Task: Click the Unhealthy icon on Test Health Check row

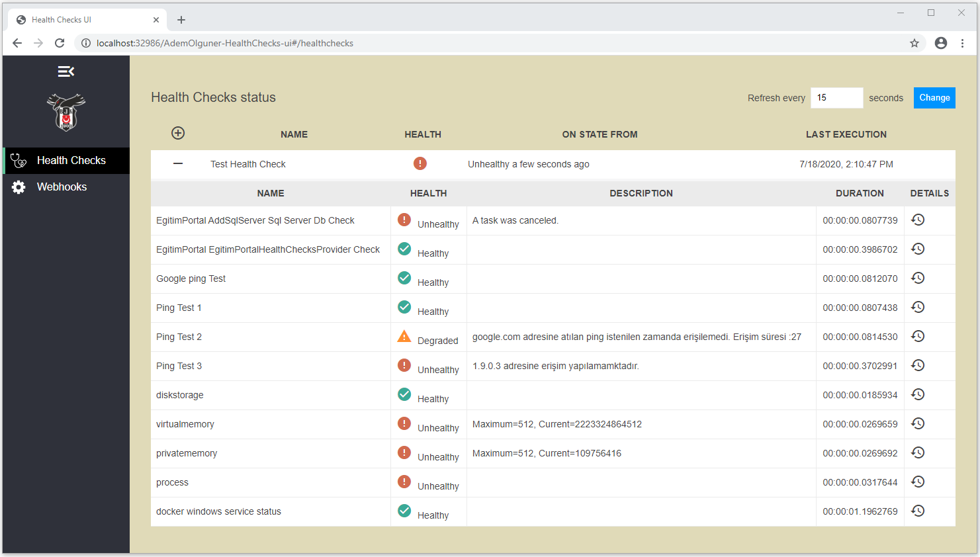Action: [x=420, y=163]
